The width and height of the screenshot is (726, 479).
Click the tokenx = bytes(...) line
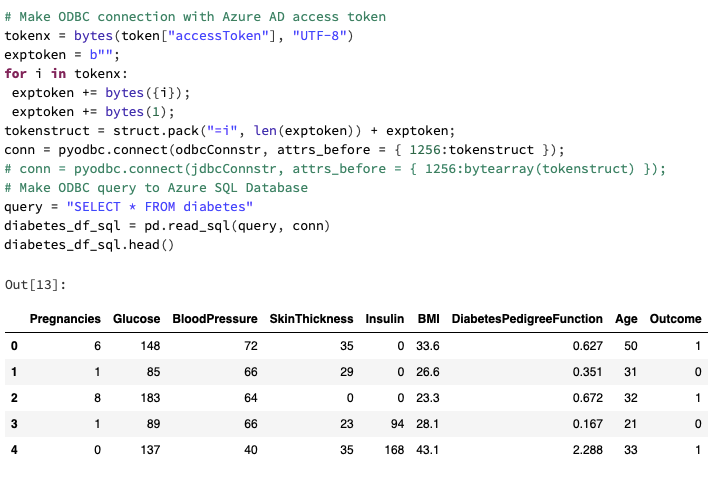point(179,36)
